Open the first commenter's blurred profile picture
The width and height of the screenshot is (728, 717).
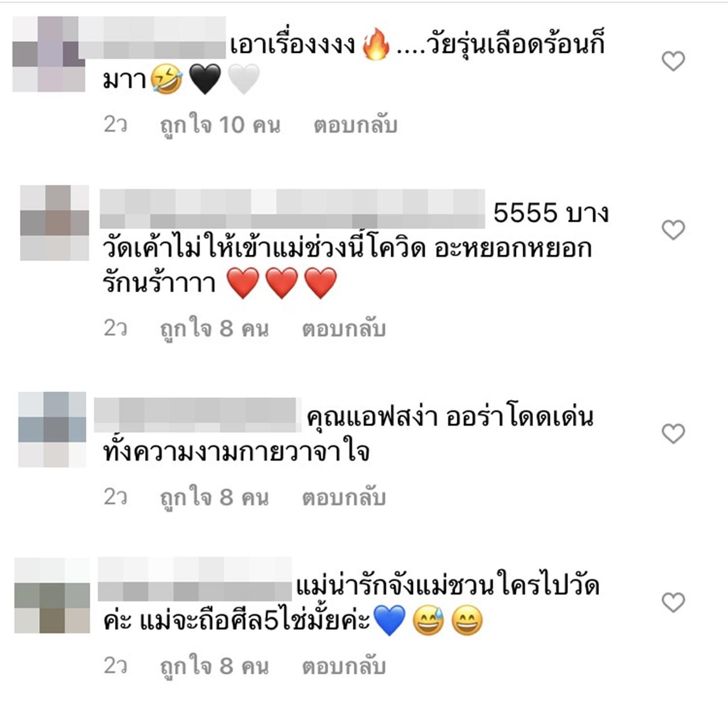pos(49,54)
